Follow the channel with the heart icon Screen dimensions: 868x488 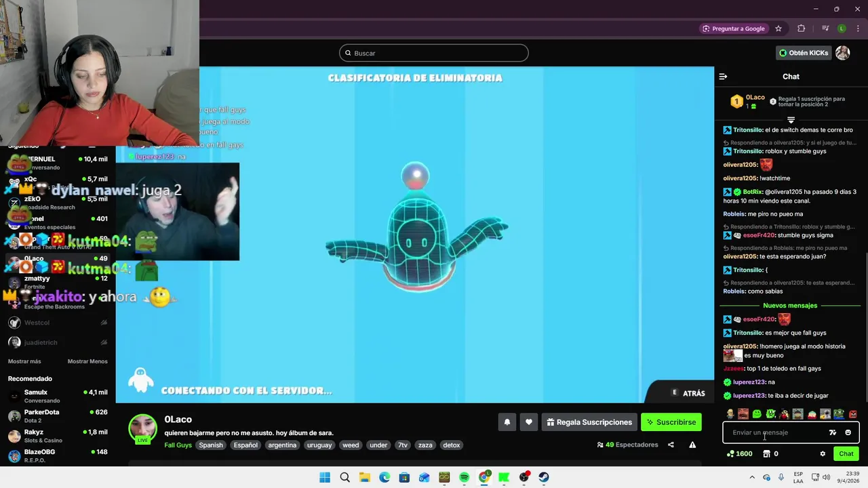click(529, 422)
